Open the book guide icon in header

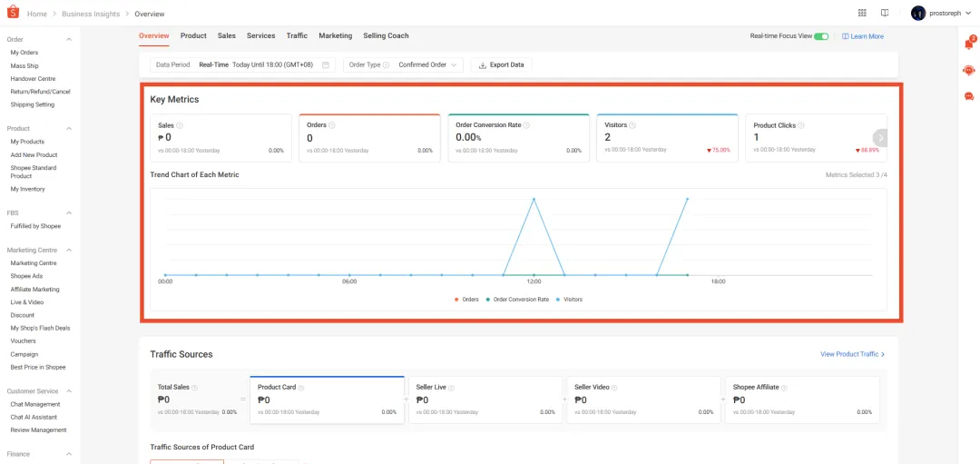[885, 13]
